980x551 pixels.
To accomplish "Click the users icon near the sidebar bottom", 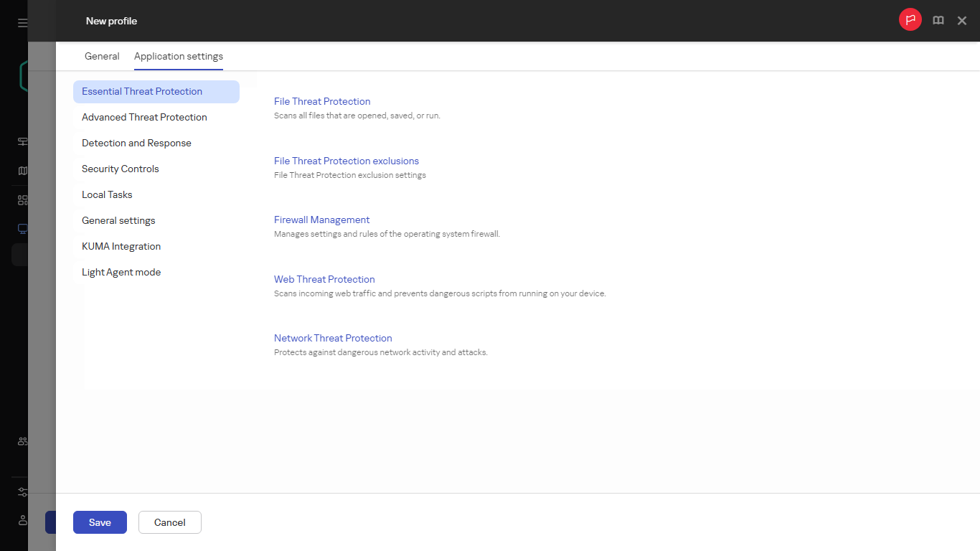I will pyautogui.click(x=22, y=442).
